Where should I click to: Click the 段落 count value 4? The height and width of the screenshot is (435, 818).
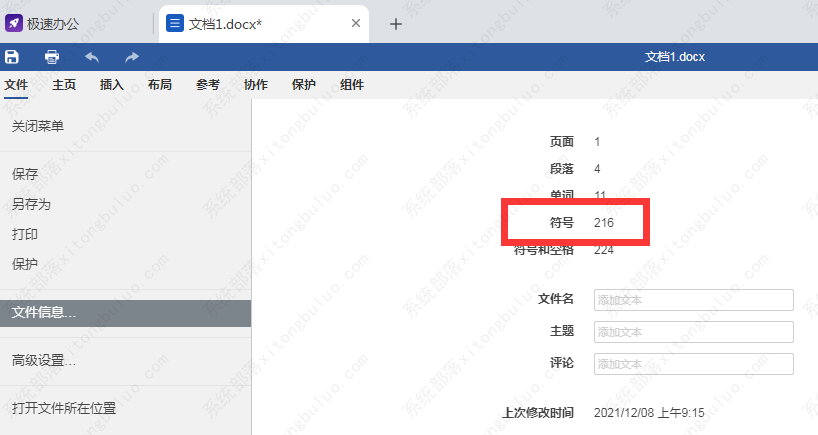[597, 168]
